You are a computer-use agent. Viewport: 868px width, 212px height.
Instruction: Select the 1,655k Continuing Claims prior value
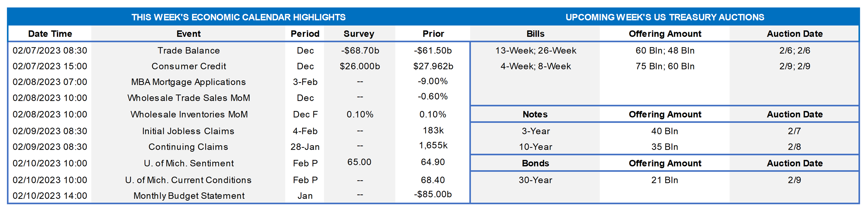[433, 146]
